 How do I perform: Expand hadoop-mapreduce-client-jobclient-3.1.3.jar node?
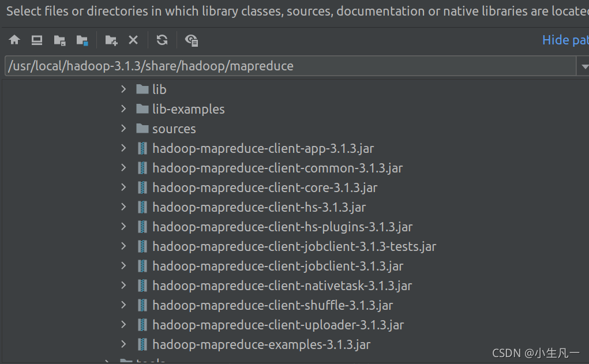[x=123, y=266]
